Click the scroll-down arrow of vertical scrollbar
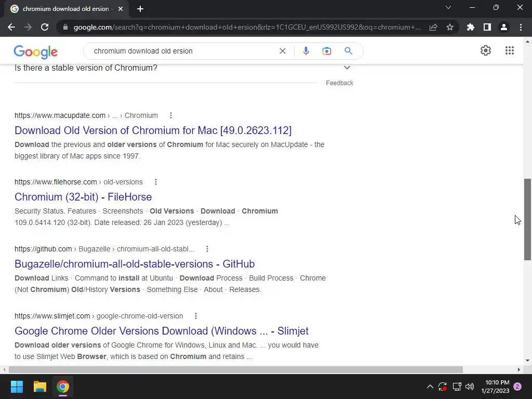 click(x=527, y=361)
